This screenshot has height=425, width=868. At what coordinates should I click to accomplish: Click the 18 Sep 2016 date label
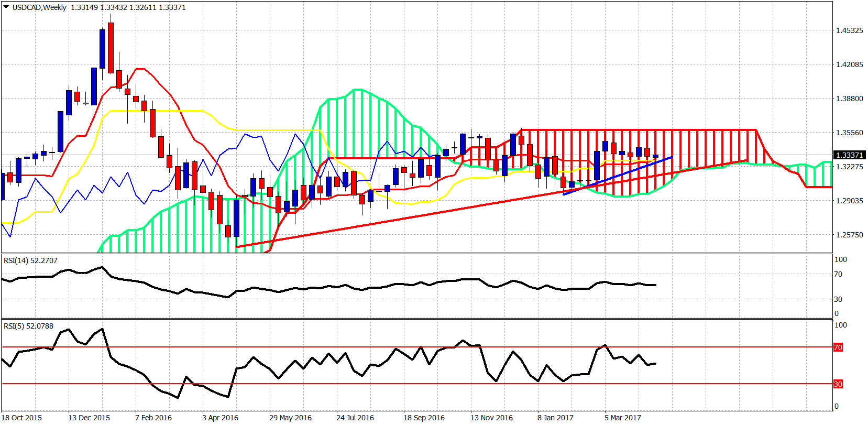[424, 418]
